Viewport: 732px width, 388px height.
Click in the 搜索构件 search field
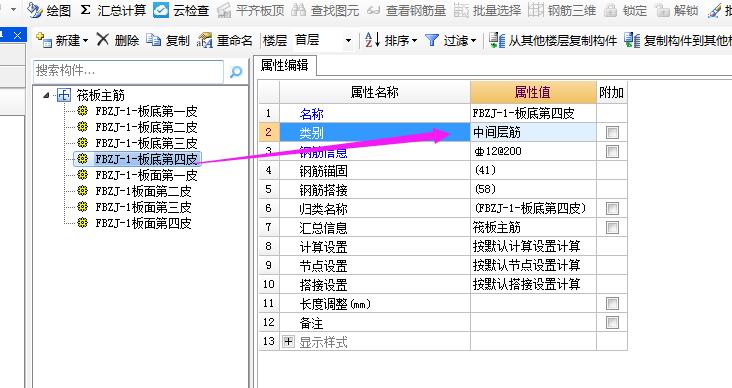(x=128, y=71)
